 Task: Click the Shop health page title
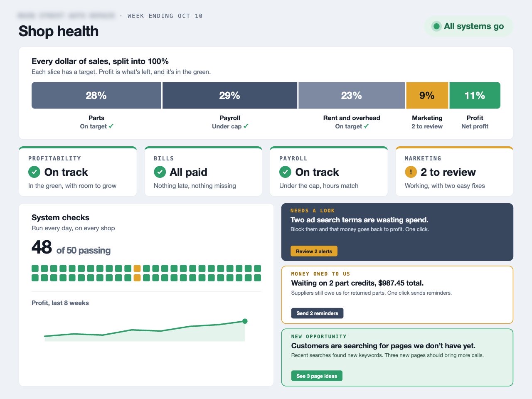tap(59, 31)
